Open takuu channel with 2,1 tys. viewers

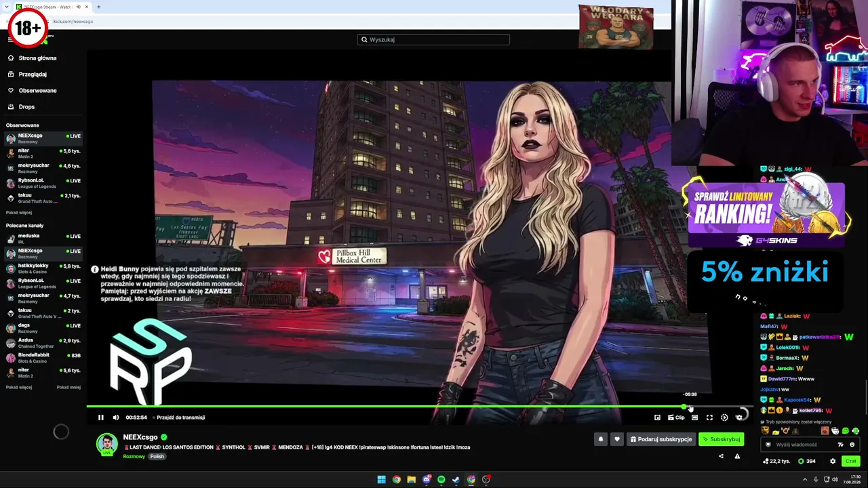click(43, 198)
